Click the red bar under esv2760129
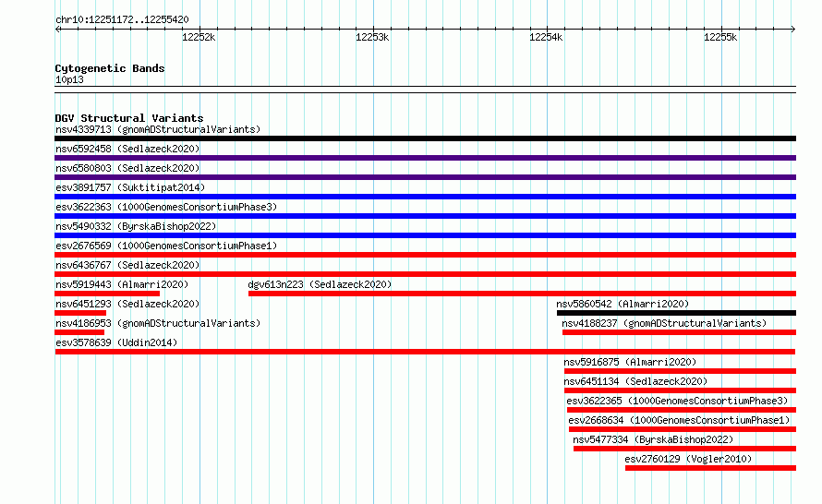This screenshot has width=822, height=504. 711,468
